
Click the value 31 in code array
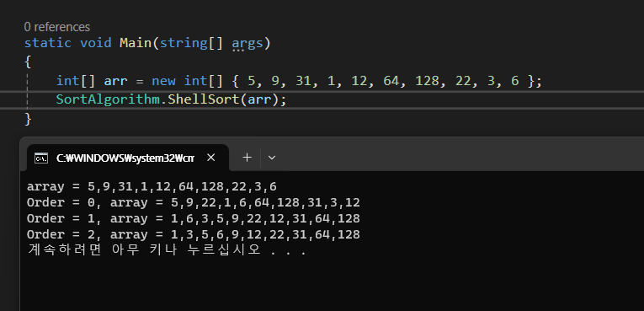(x=303, y=81)
